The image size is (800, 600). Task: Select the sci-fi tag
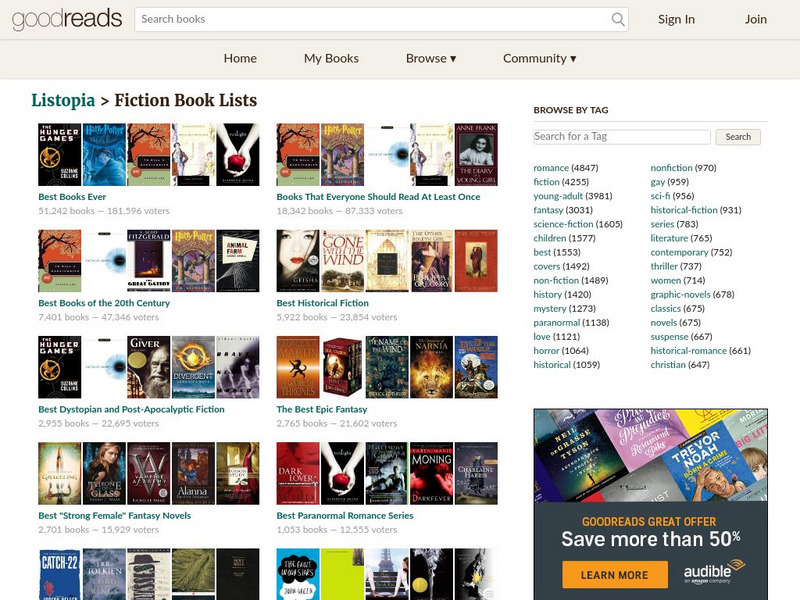tap(660, 196)
